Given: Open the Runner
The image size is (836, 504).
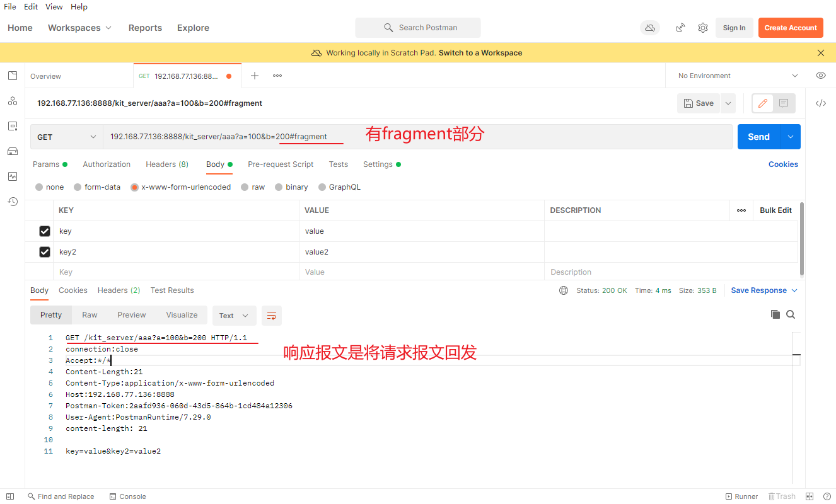Looking at the screenshot, I should pyautogui.click(x=742, y=496).
